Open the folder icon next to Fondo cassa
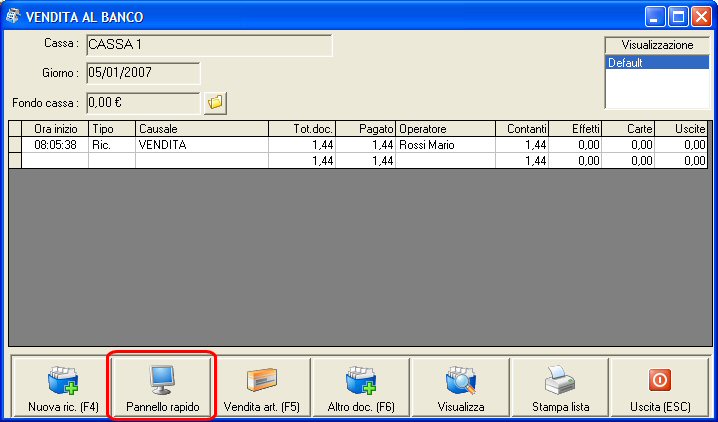 tap(215, 103)
